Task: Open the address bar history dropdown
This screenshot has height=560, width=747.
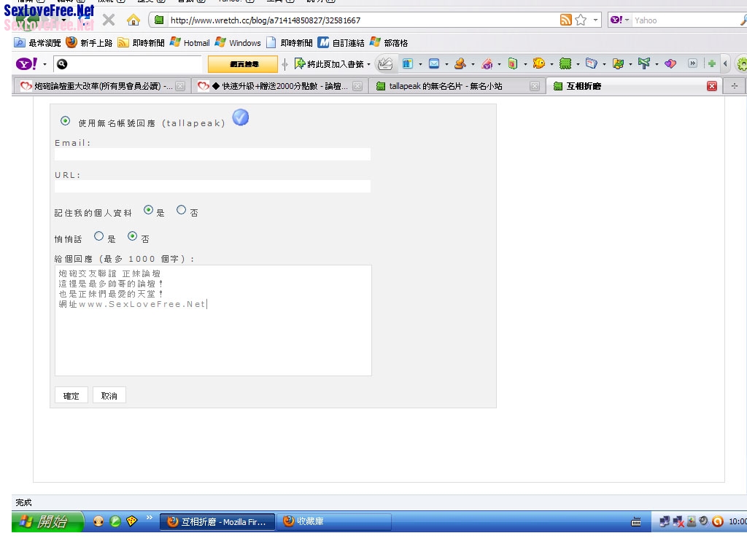Action: click(596, 20)
